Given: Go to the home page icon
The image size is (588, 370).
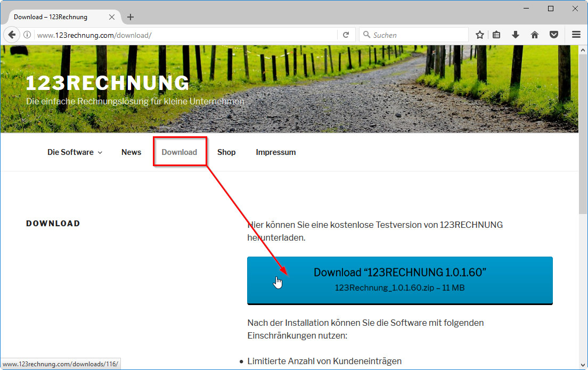Looking at the screenshot, I should click(x=535, y=35).
